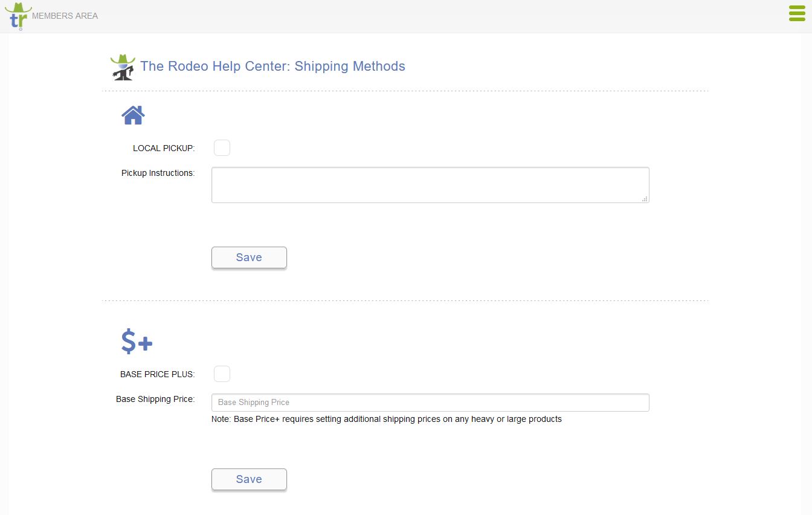This screenshot has width=812, height=515.
Task: Click the Rodeo Help Center cowboy icon
Action: (x=123, y=67)
